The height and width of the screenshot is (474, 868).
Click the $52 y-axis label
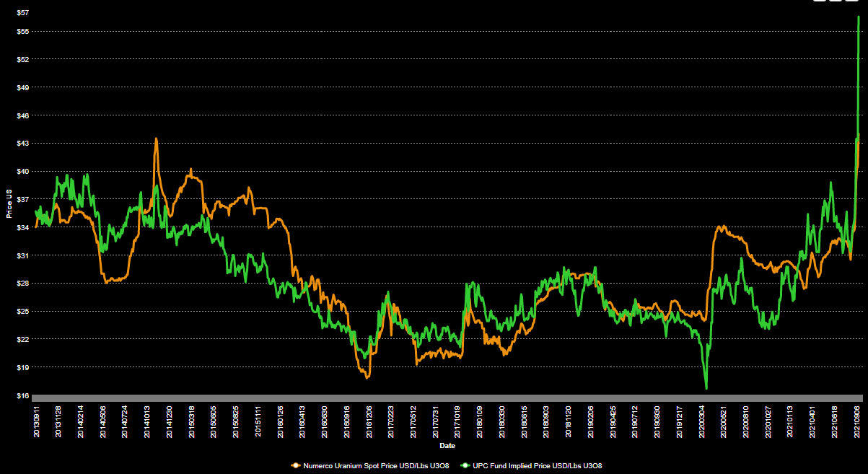pos(22,59)
